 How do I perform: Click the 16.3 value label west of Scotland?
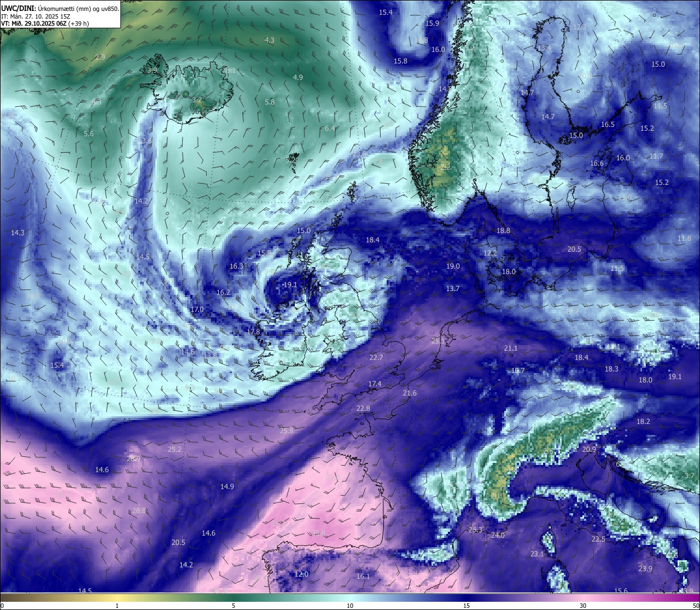(x=236, y=266)
